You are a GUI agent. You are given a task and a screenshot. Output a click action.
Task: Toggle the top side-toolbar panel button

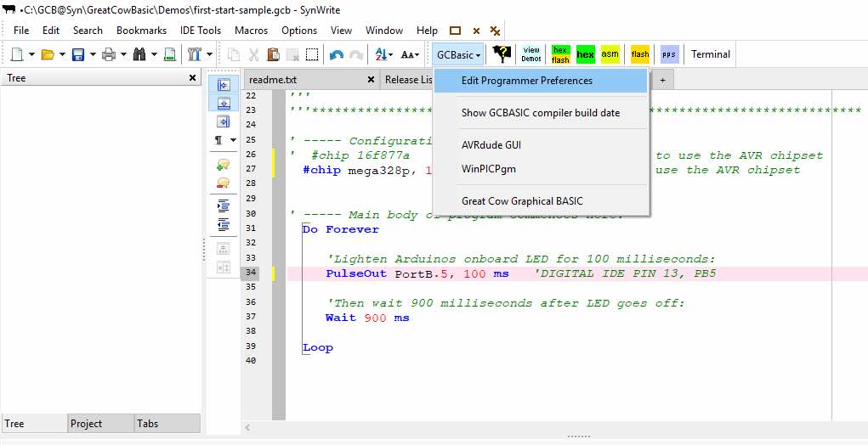(223, 85)
